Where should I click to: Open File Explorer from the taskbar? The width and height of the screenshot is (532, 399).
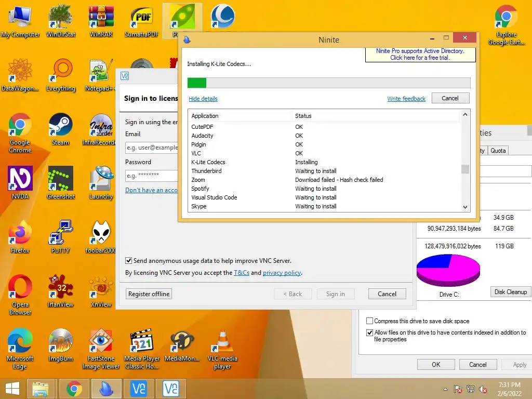pyautogui.click(x=40, y=389)
